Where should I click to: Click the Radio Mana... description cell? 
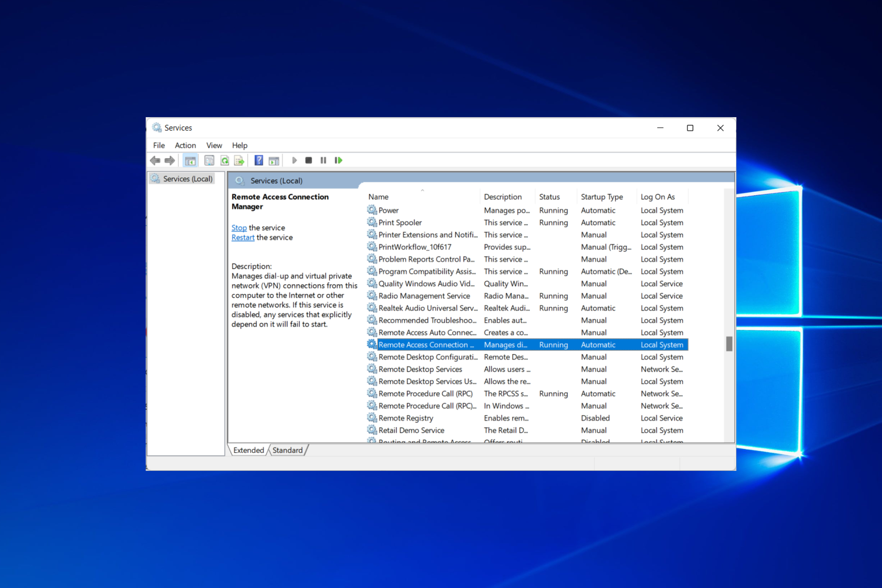pyautogui.click(x=506, y=296)
